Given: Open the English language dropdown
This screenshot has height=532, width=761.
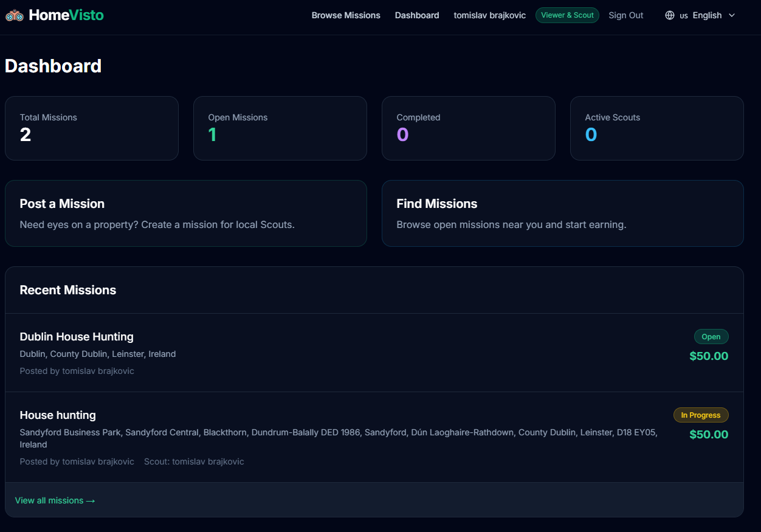Looking at the screenshot, I should click(707, 15).
